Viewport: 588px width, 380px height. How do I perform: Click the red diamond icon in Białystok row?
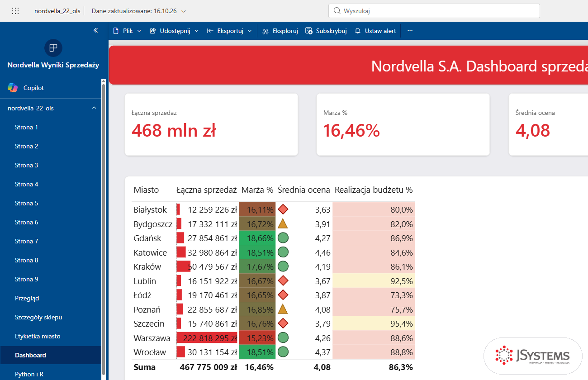click(283, 209)
